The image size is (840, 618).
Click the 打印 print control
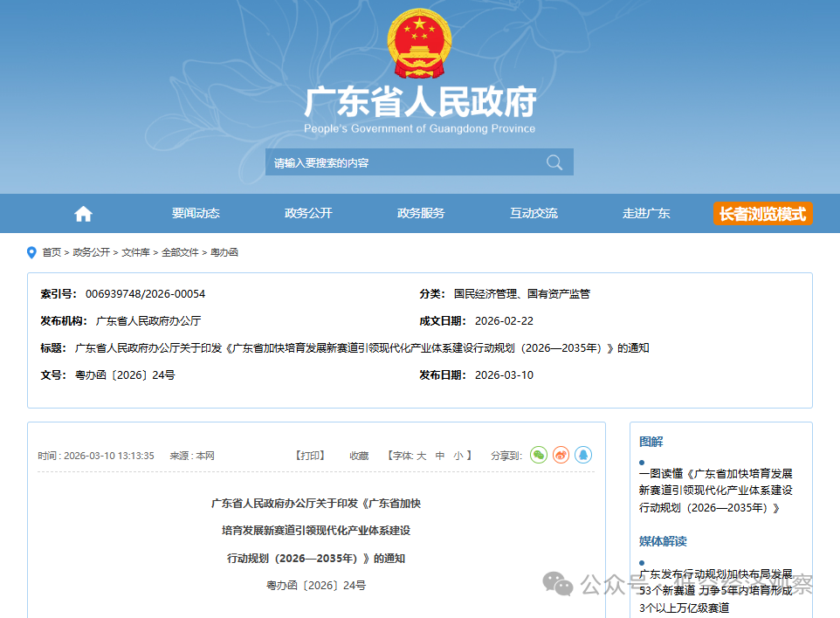point(311,455)
